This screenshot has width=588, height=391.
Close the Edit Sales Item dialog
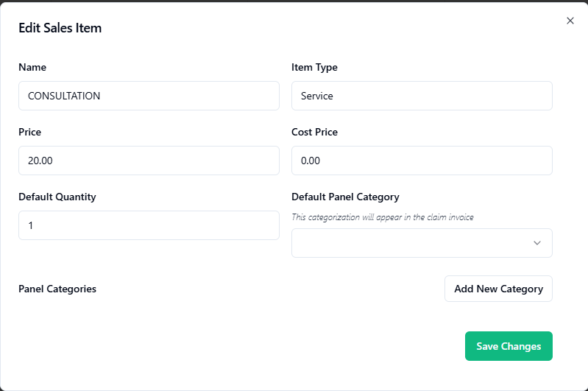tap(570, 21)
